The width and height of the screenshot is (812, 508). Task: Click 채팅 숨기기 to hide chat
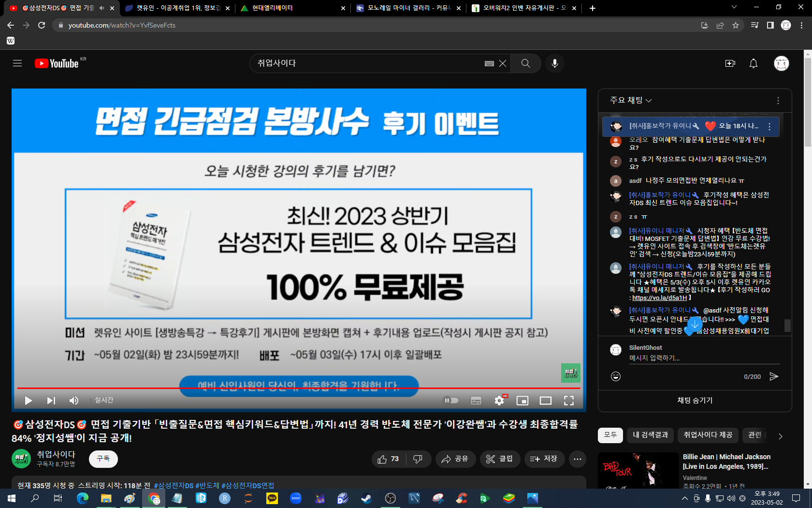pos(695,401)
